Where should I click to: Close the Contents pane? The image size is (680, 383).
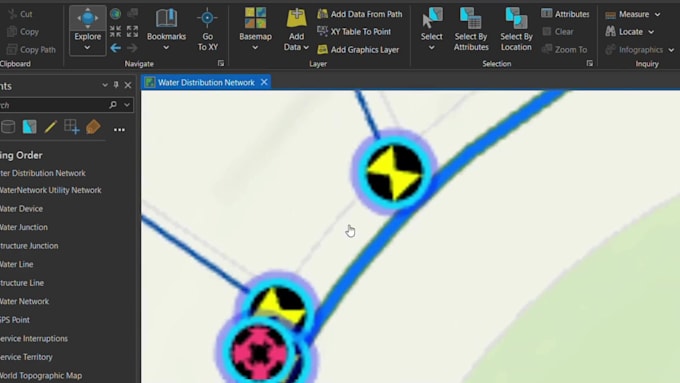[128, 85]
